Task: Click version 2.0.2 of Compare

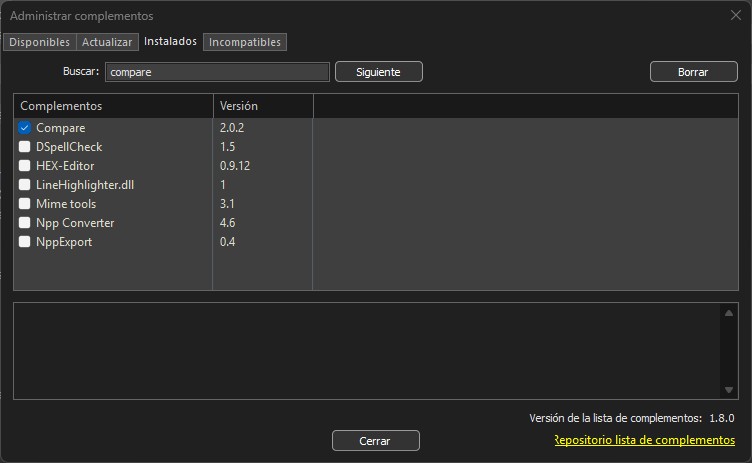Action: coord(232,128)
